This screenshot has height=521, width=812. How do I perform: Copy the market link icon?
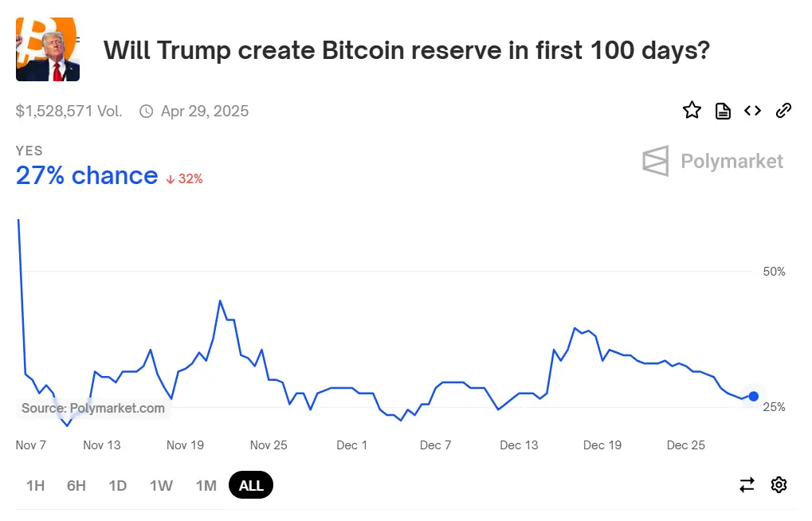(x=782, y=110)
